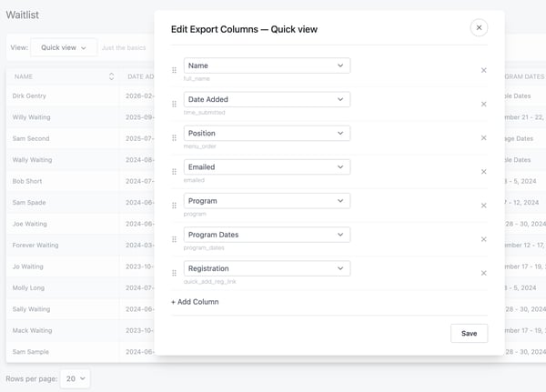The image size is (546, 392).
Task: Click Joe Waiting in the waitlist
Action: coord(30,224)
